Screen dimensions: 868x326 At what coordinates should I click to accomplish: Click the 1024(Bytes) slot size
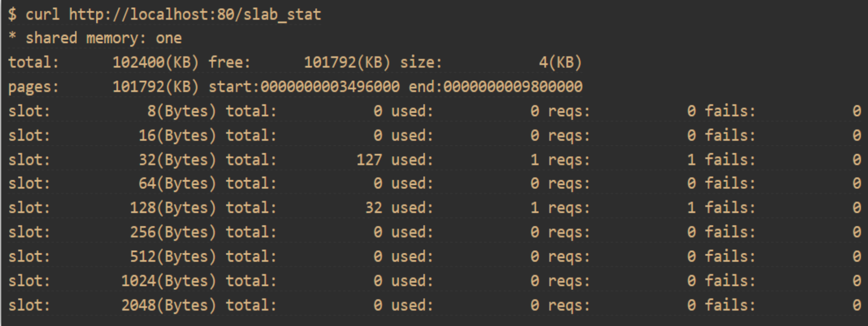pyautogui.click(x=168, y=281)
